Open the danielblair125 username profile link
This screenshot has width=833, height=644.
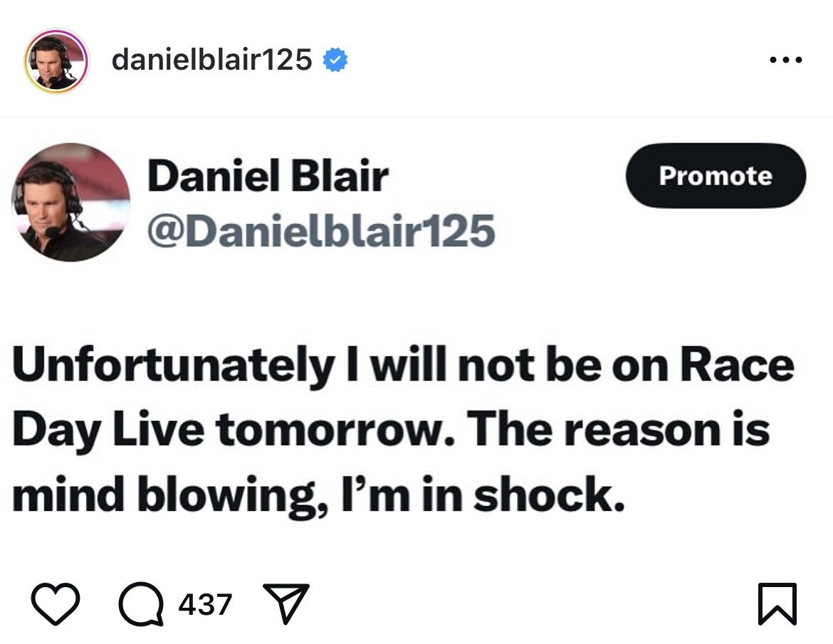click(x=211, y=60)
